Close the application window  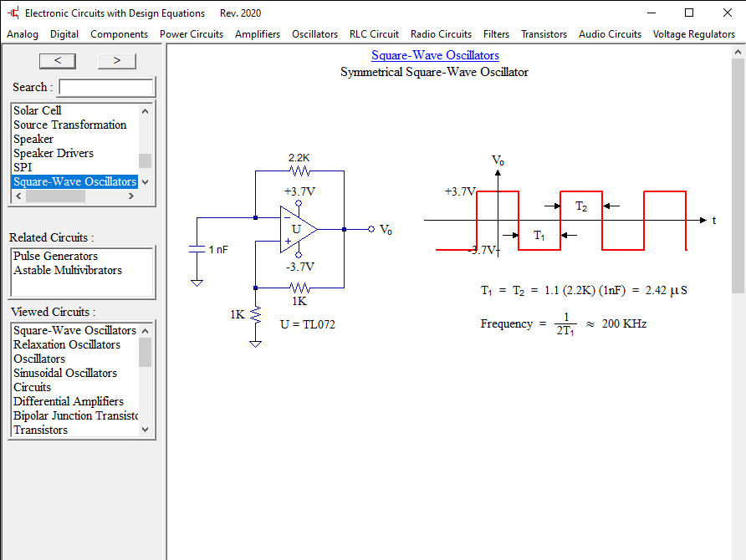point(727,13)
